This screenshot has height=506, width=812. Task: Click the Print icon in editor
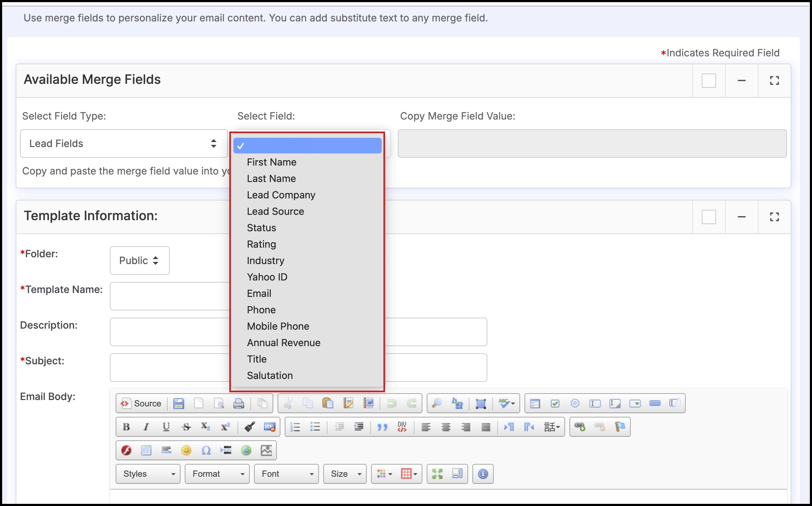click(238, 404)
